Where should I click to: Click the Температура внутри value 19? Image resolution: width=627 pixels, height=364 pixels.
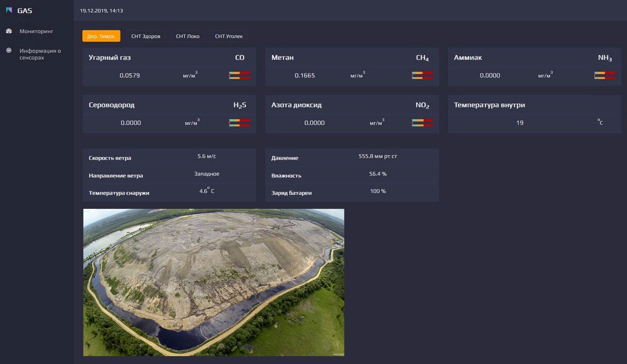(520, 123)
